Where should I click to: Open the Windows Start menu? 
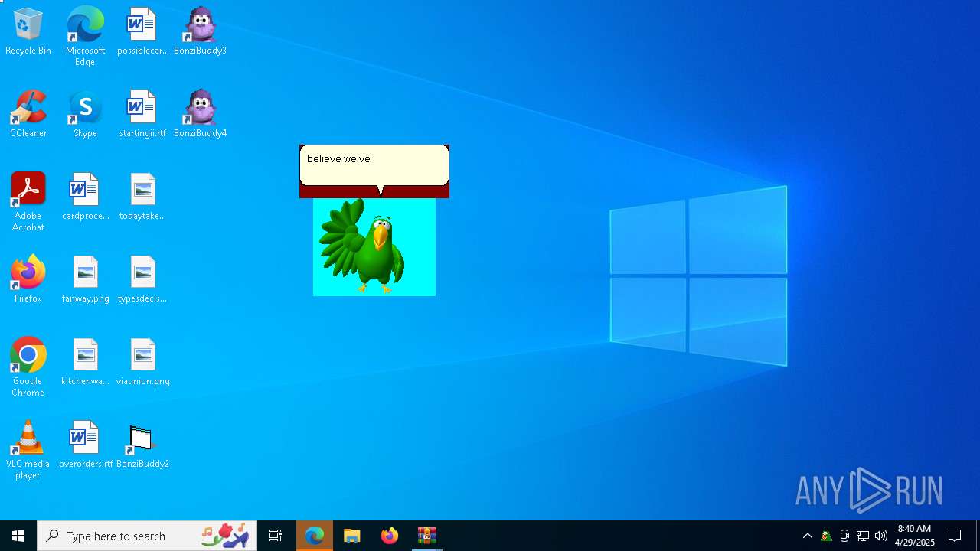coord(18,536)
